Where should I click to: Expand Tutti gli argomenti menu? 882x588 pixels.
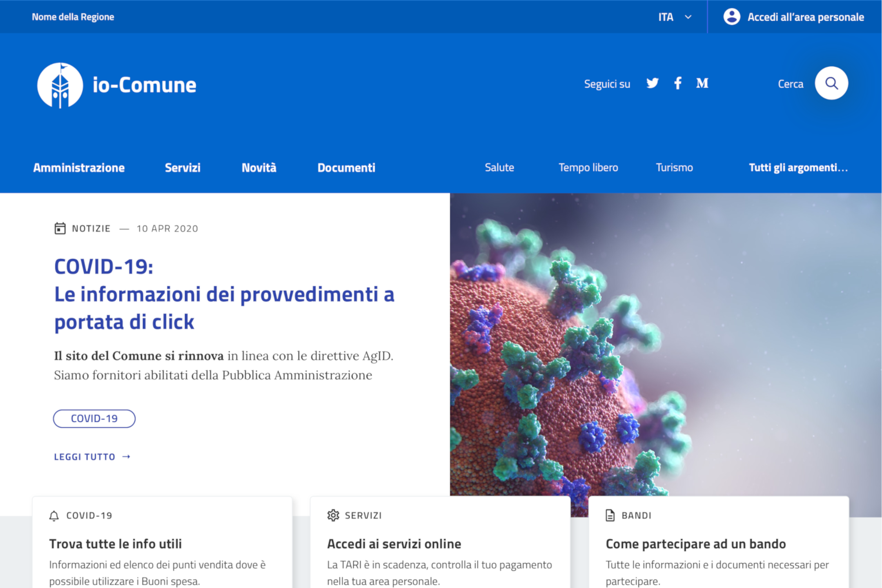coord(798,167)
